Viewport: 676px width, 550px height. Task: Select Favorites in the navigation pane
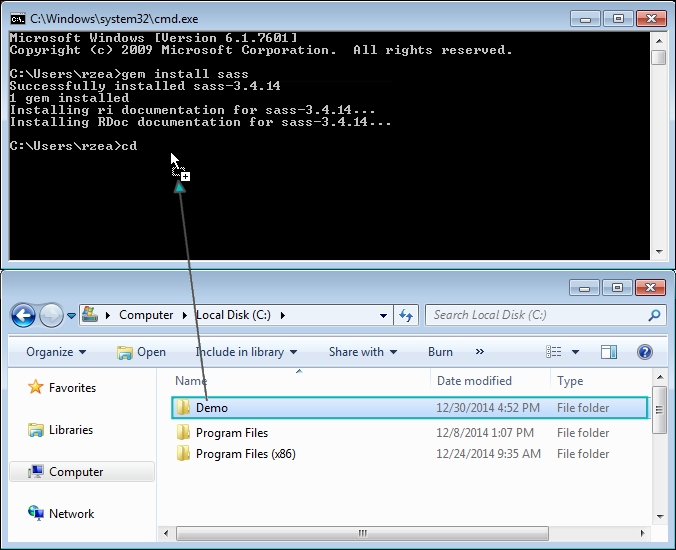point(72,388)
